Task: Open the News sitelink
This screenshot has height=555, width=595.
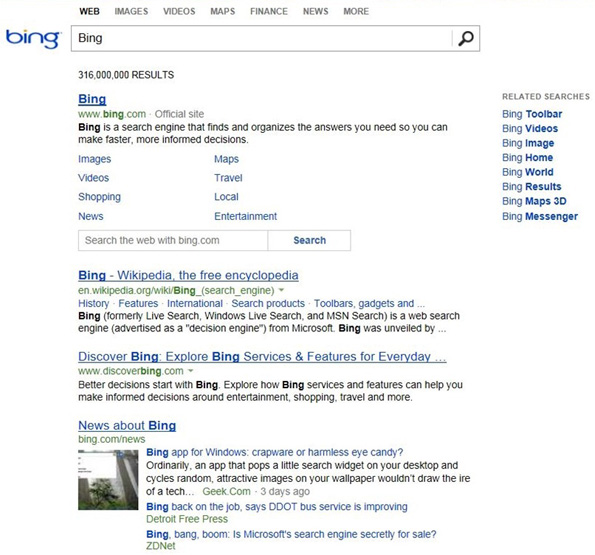Action: click(x=91, y=216)
